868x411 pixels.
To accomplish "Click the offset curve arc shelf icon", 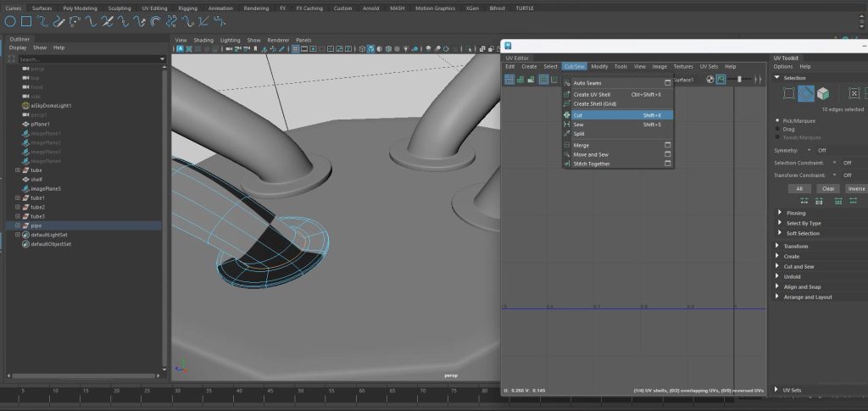I will tap(156, 21).
